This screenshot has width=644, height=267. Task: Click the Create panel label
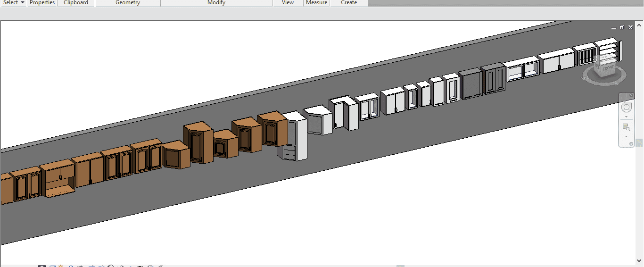[x=349, y=3]
